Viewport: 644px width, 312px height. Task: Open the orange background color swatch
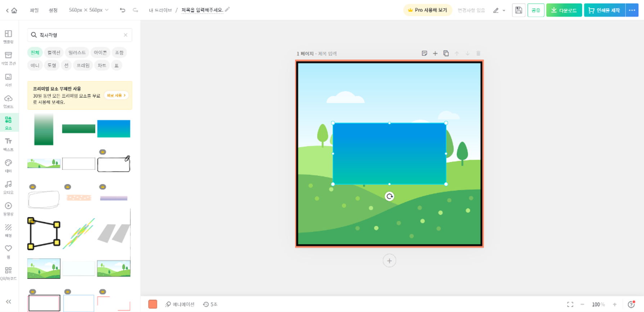(x=153, y=304)
